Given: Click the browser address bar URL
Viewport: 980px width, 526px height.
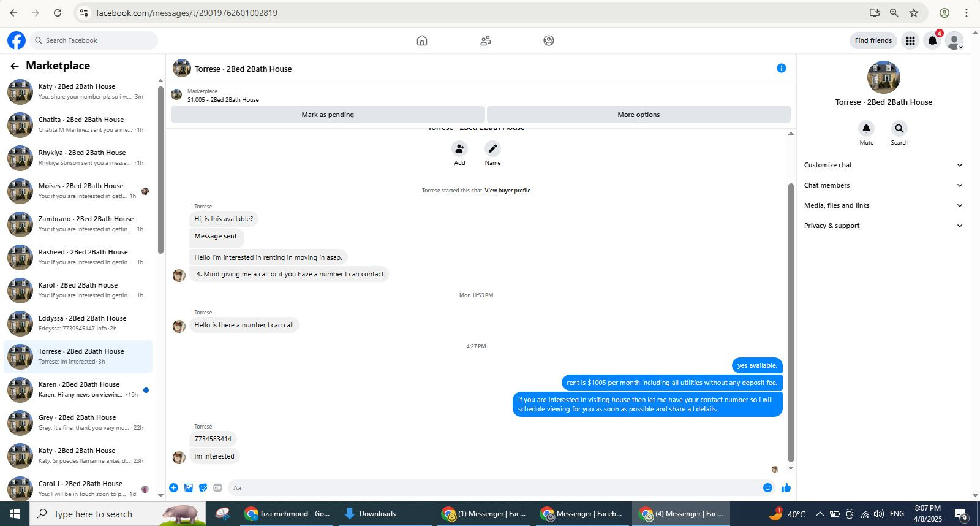Looking at the screenshot, I should coord(186,13).
